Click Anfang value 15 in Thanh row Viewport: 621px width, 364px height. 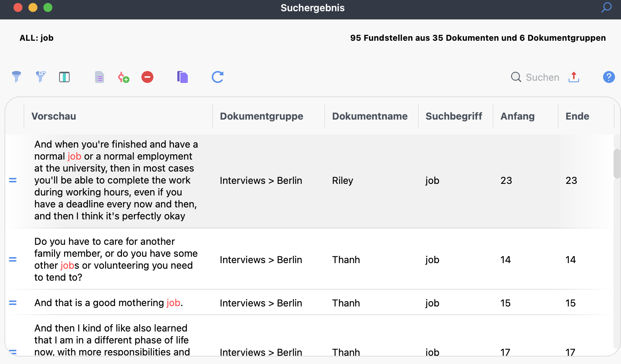click(505, 303)
